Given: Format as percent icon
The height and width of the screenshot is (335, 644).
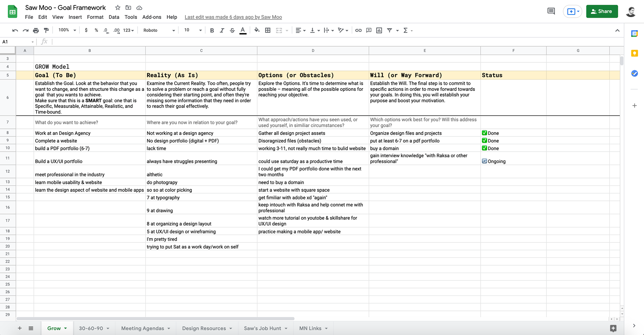Looking at the screenshot, I should coord(96,30).
